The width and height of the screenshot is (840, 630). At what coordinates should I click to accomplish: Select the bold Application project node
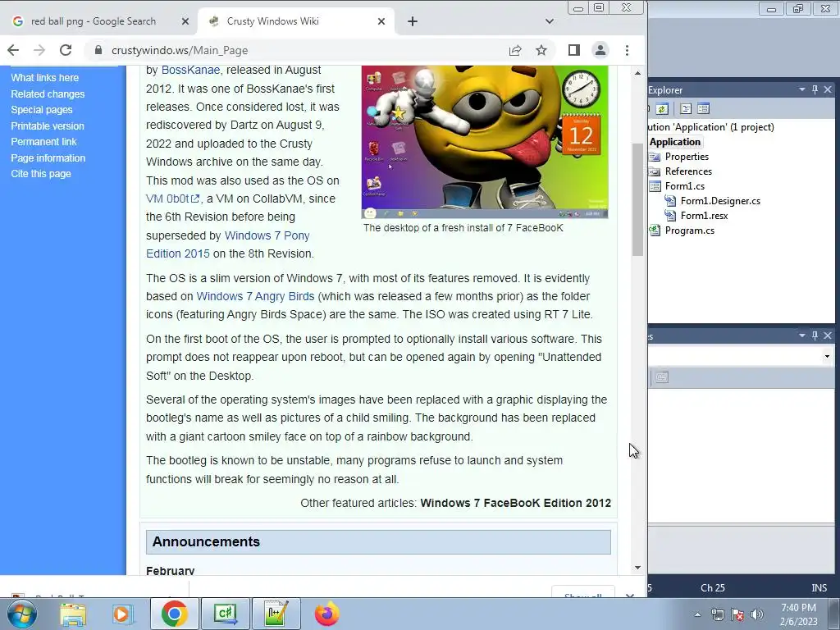click(x=675, y=142)
